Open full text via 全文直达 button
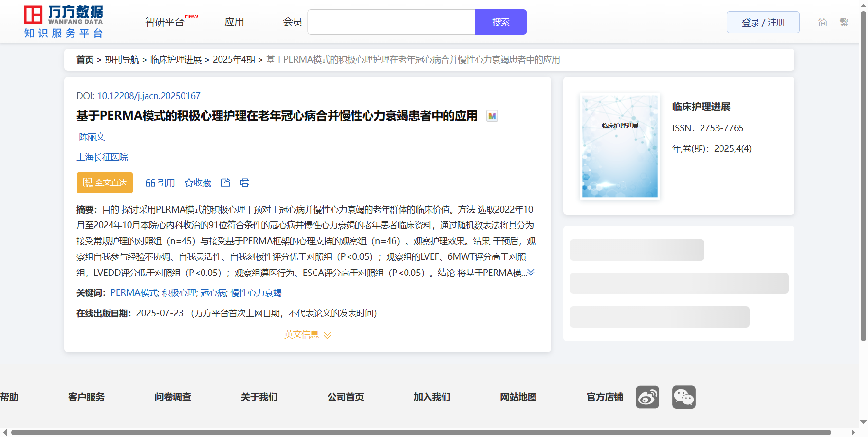 (x=105, y=182)
